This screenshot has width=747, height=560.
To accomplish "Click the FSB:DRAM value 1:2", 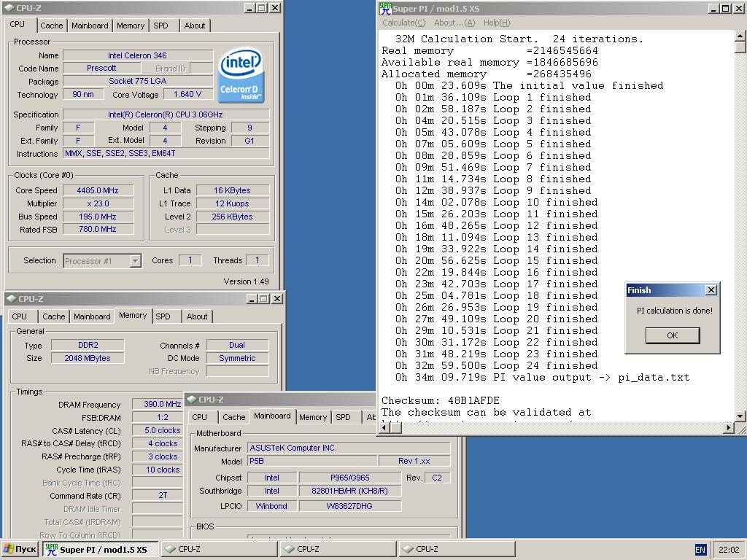I will [x=158, y=418].
